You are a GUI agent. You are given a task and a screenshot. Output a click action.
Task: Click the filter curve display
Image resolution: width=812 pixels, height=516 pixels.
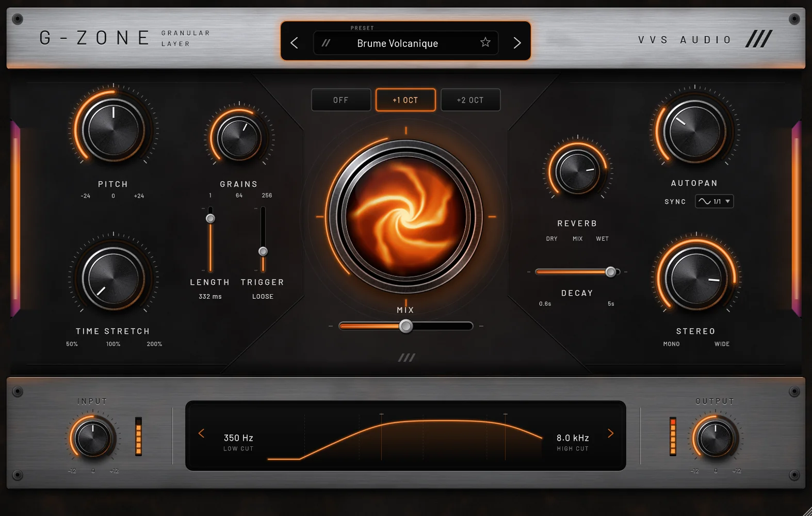pos(405,436)
